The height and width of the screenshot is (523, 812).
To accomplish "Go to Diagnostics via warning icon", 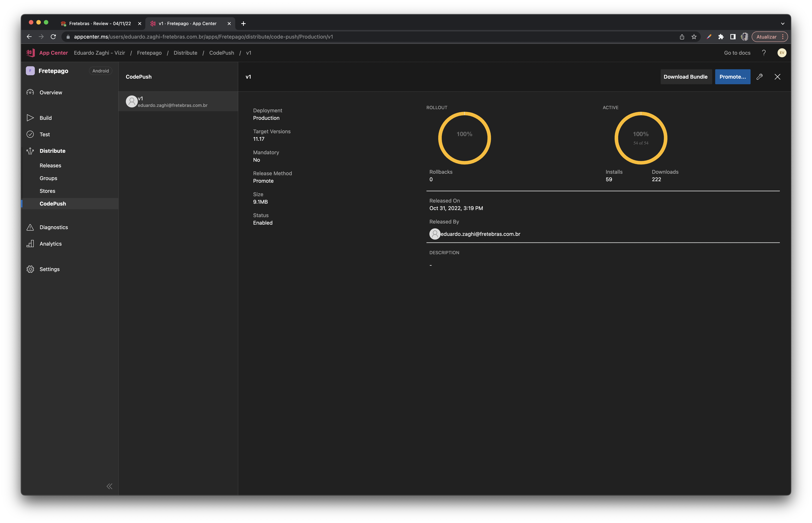I will coord(30,227).
